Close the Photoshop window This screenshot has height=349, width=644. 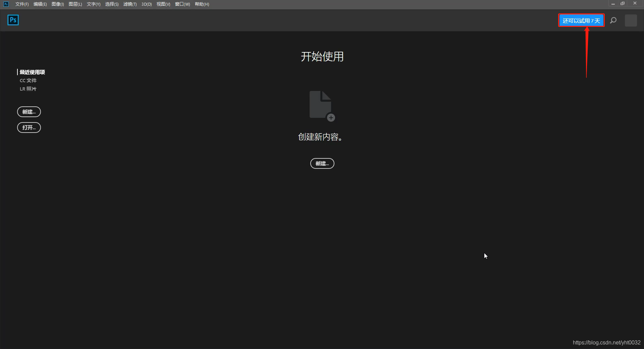pyautogui.click(x=635, y=3)
